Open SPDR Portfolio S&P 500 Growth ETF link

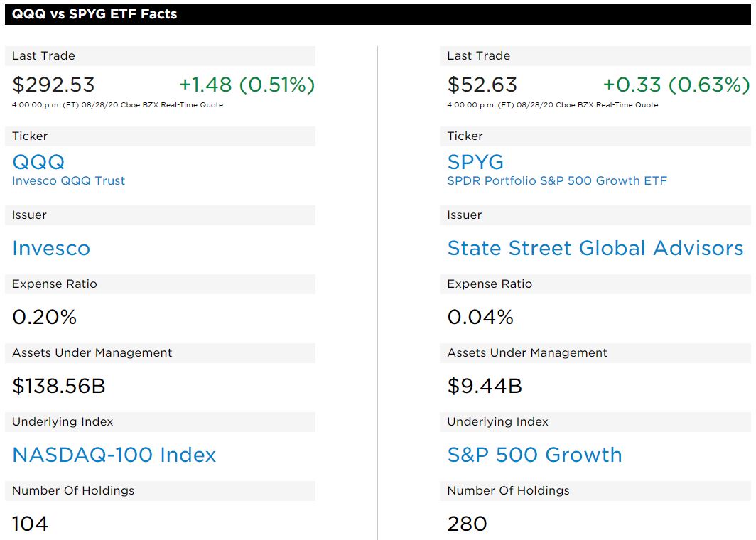pyautogui.click(x=557, y=180)
